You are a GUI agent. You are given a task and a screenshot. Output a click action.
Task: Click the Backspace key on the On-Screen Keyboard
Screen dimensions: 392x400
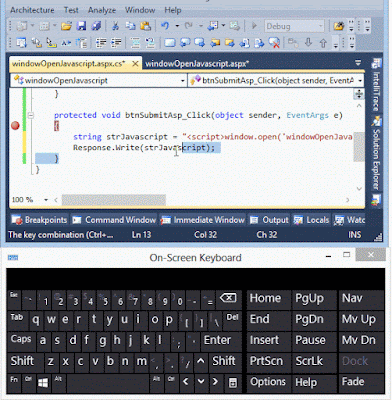[228, 299]
